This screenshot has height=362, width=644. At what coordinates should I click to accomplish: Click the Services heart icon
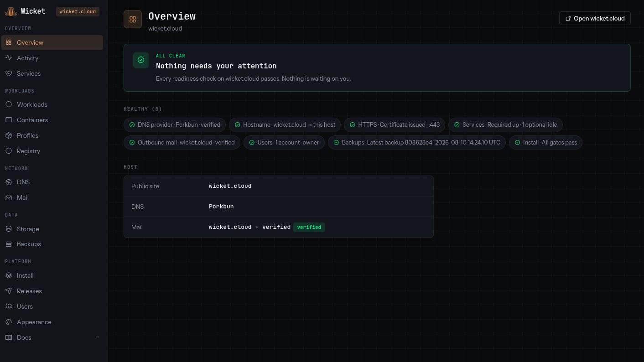tap(9, 73)
